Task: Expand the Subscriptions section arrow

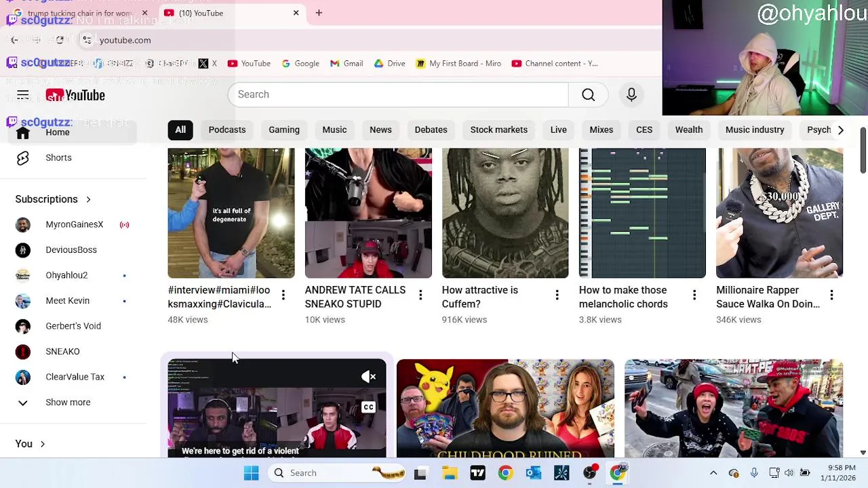Action: point(88,199)
